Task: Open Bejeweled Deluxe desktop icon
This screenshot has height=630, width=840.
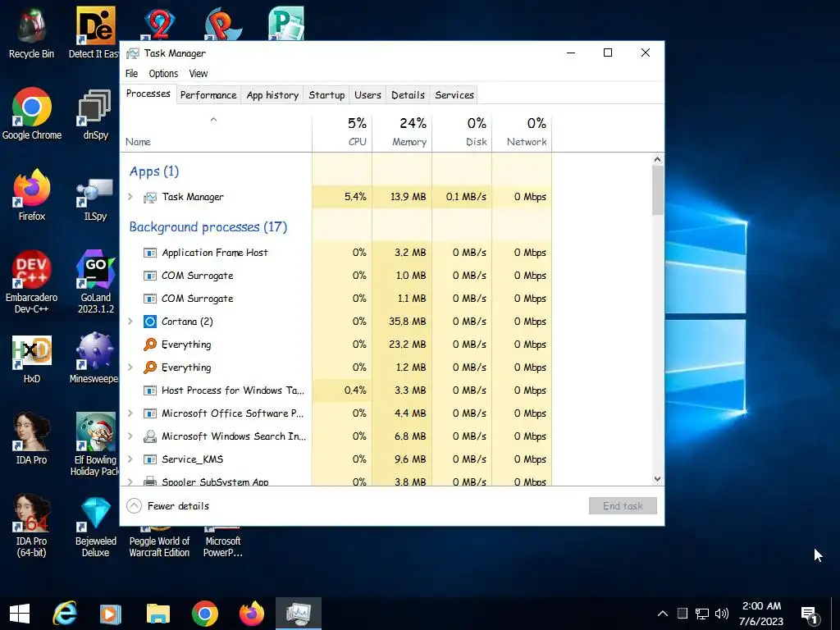Action: coord(95,527)
